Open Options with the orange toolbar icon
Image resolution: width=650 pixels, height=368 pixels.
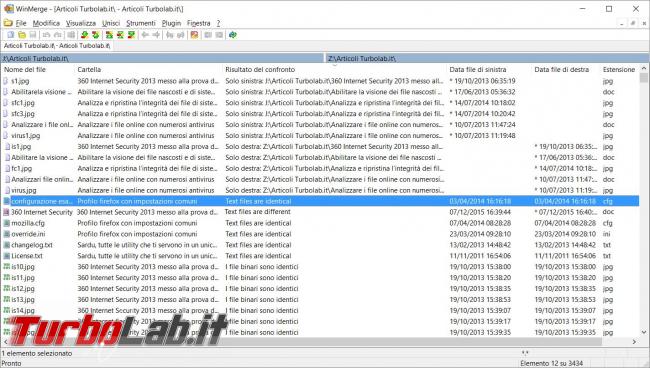[x=194, y=35]
